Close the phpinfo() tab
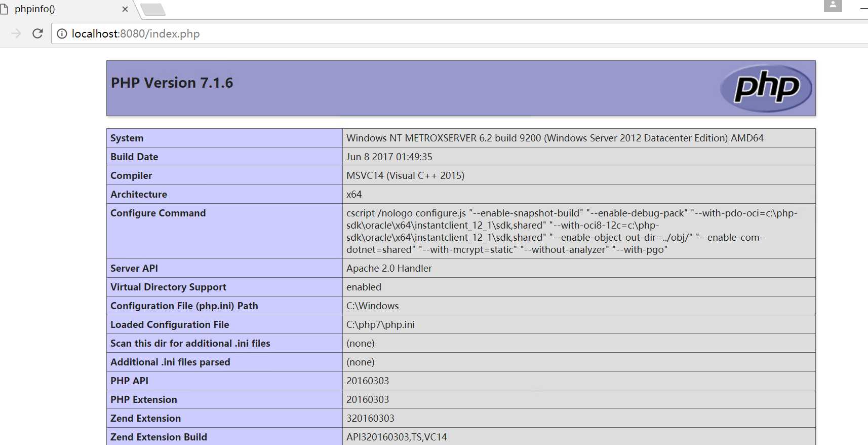 point(125,9)
